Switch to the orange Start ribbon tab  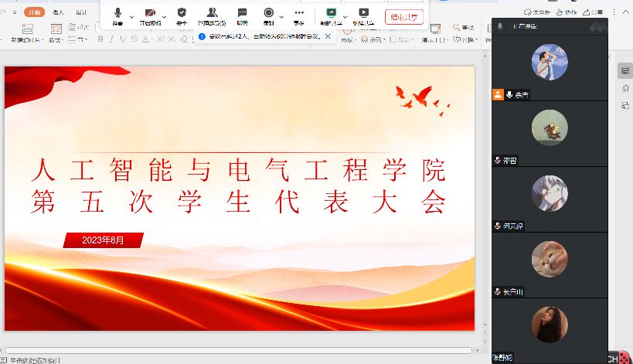(x=33, y=12)
